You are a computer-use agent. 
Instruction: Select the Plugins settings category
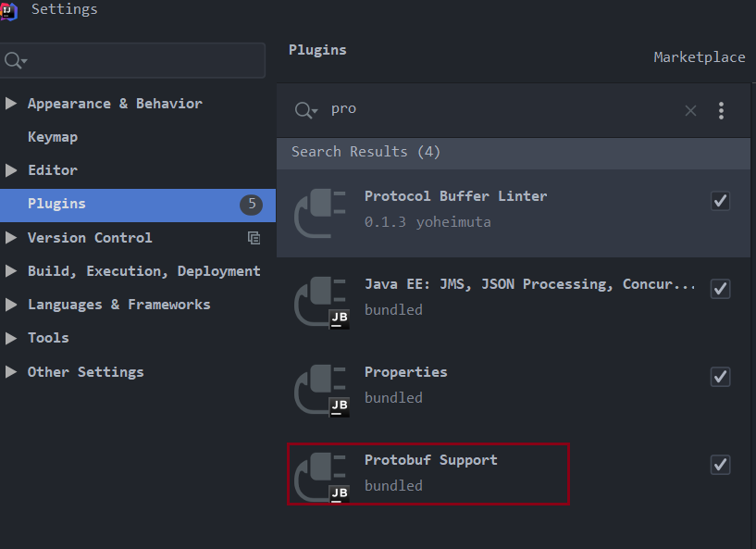pyautogui.click(x=56, y=204)
